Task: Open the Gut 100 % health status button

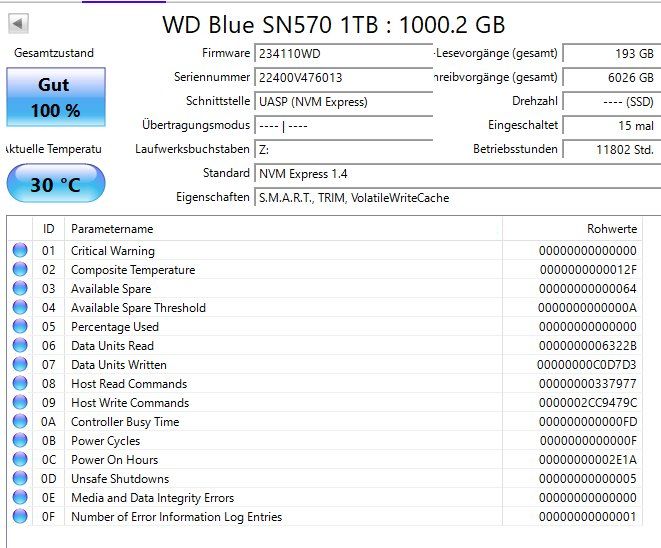Action: click(x=56, y=97)
